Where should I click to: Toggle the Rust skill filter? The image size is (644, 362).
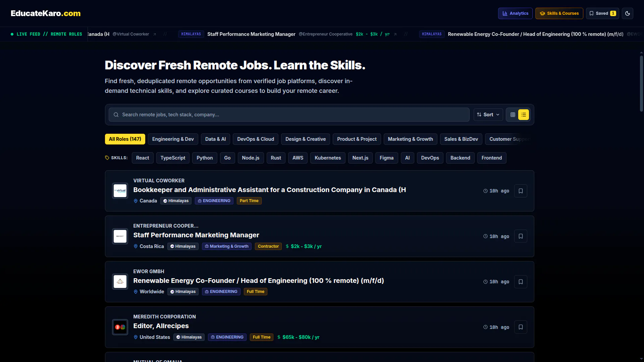(276, 158)
